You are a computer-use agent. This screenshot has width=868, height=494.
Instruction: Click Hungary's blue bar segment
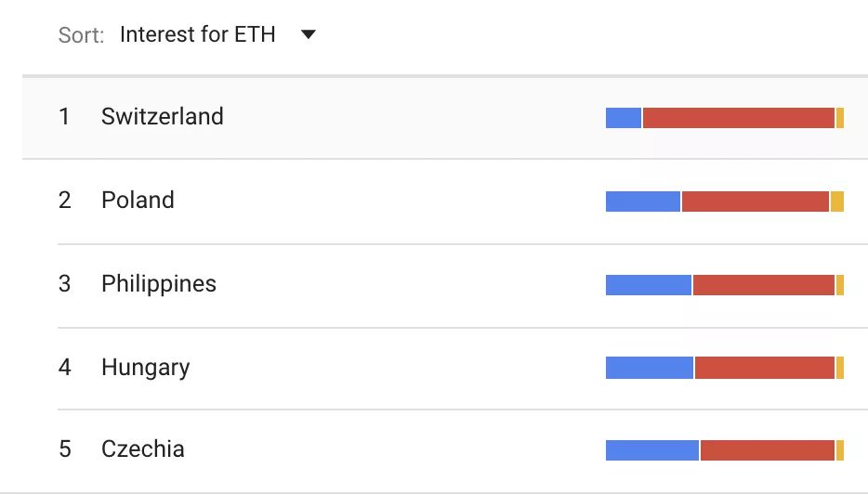pos(650,369)
